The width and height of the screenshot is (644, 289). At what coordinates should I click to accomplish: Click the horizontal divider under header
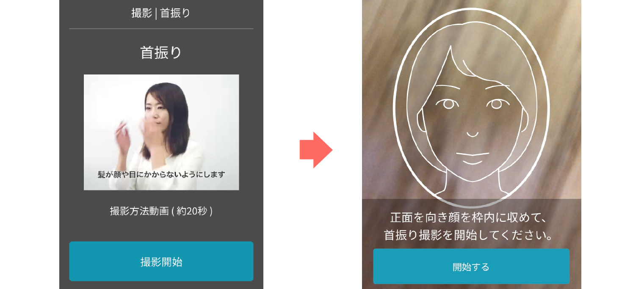pos(161,29)
